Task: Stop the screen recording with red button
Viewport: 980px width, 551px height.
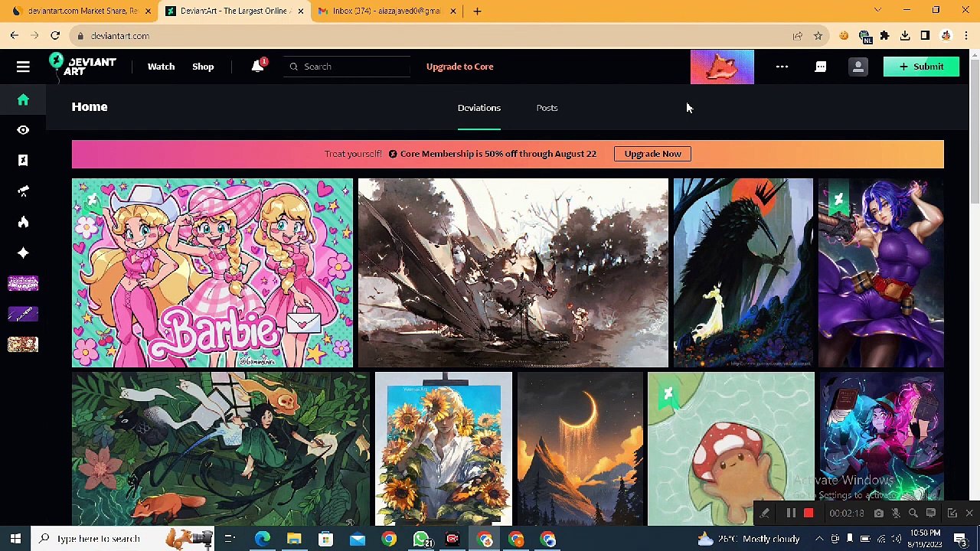Action: [808, 514]
